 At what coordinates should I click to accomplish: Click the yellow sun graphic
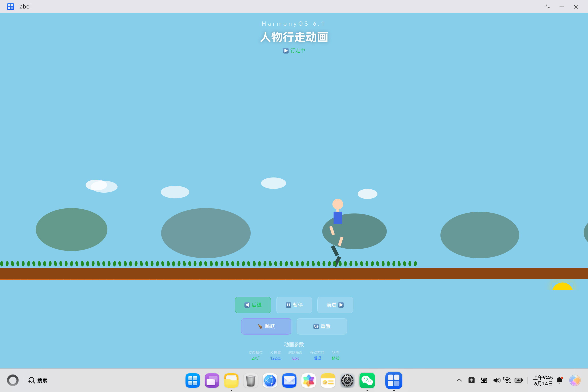(x=562, y=286)
